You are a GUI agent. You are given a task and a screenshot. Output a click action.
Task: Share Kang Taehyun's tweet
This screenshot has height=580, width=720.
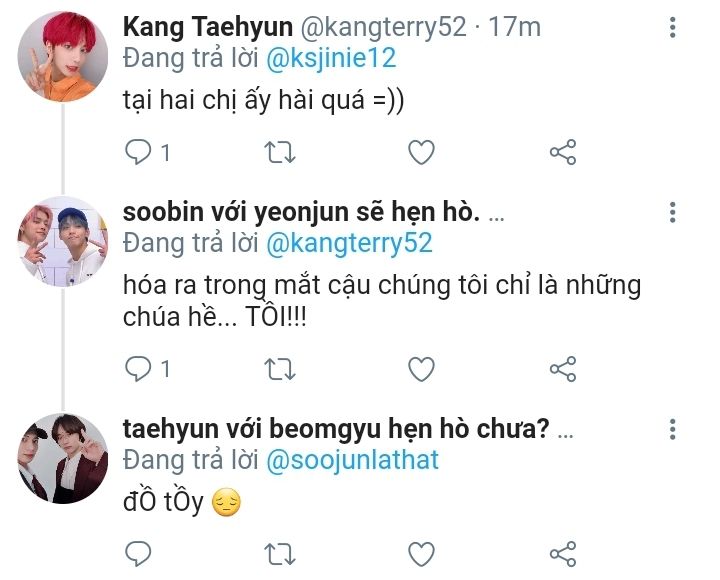tap(564, 152)
